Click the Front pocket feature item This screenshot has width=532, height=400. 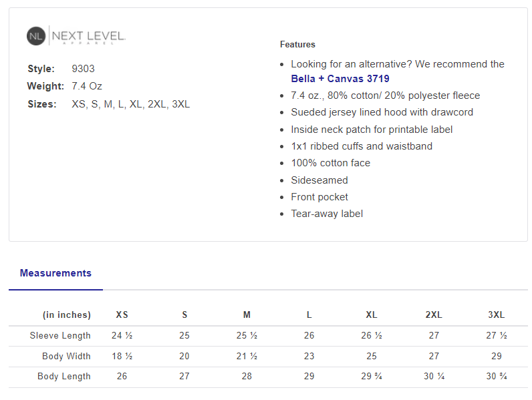coord(319,197)
